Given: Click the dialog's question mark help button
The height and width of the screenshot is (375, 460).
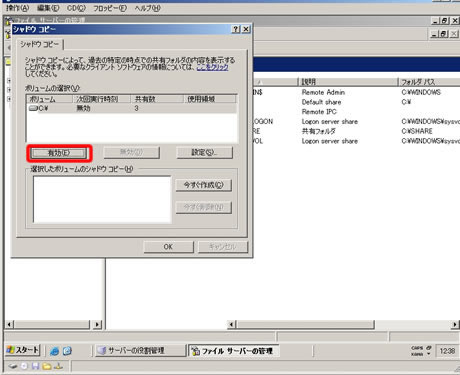Looking at the screenshot, I should tap(236, 29).
